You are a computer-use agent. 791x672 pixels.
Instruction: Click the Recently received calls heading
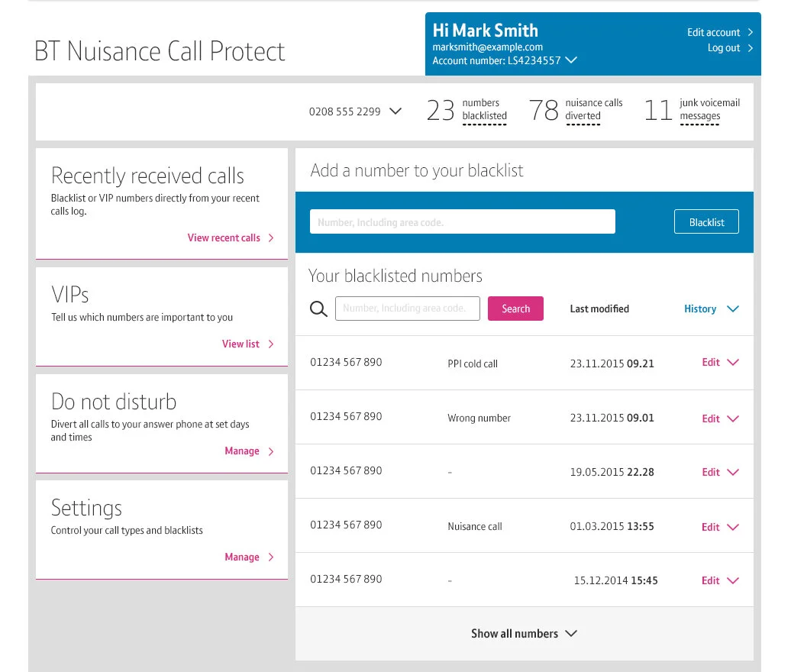coord(147,176)
